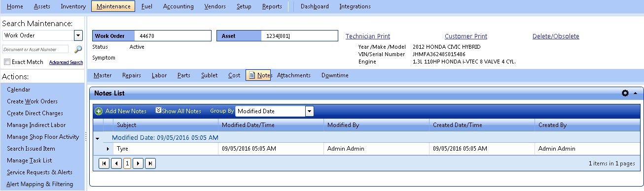Viewport: 644px width, 191px height.
Task: Open Service Requests & Alerts action
Action: pyautogui.click(x=39, y=172)
